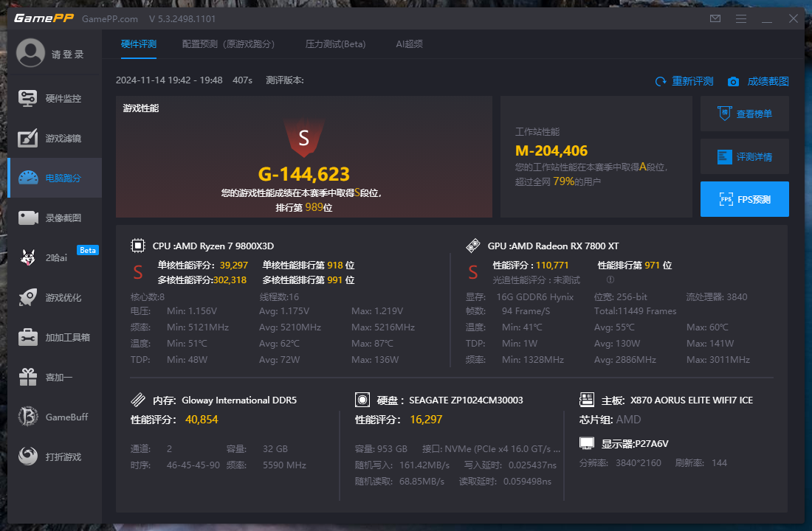Click 随机写入 161.42MB/s value

click(424, 465)
